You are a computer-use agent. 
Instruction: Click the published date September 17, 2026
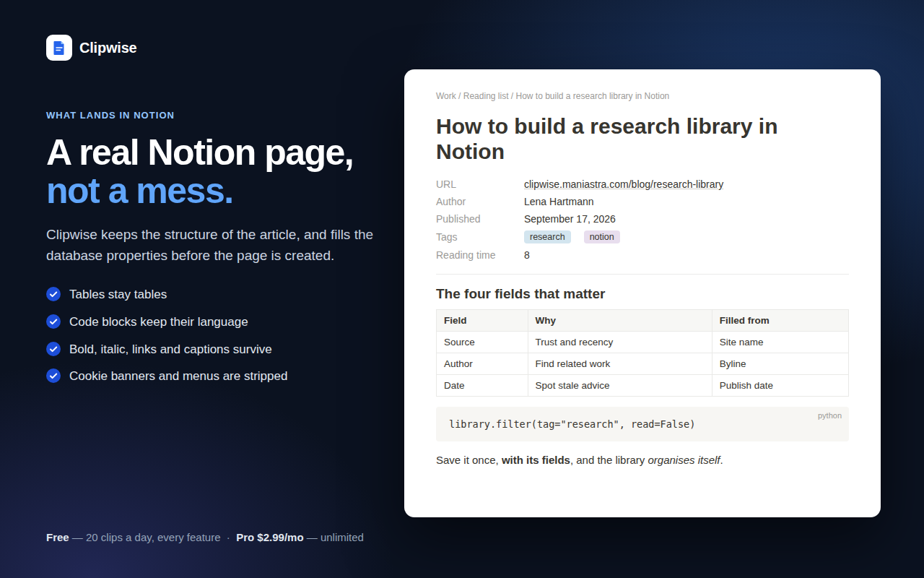pyautogui.click(x=570, y=219)
